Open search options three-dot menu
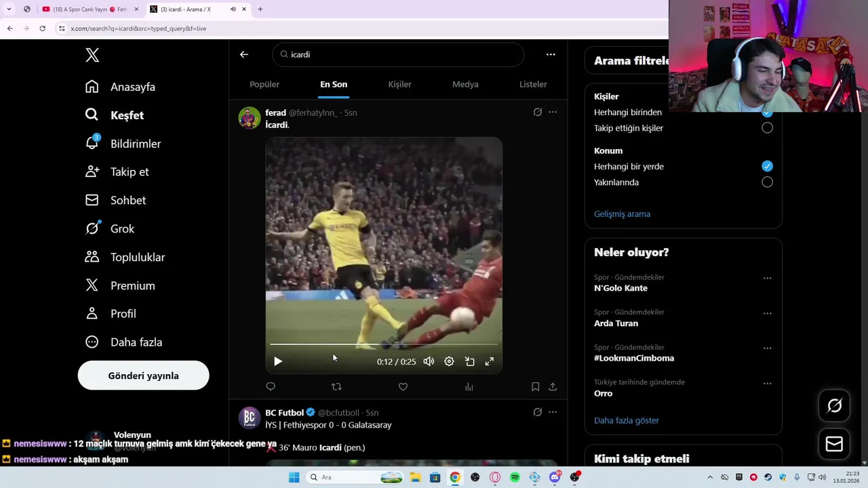 click(551, 54)
